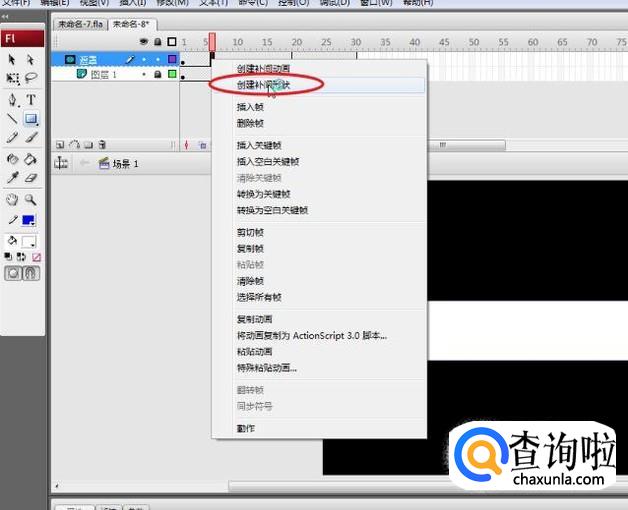Image resolution: width=628 pixels, height=510 pixels.
Task: Choose 创建补间形状 from context menu
Action: pos(263,85)
